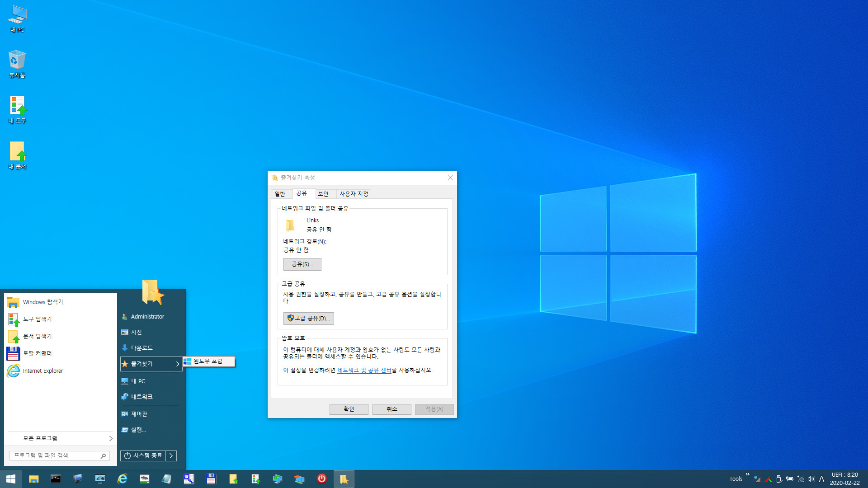Click the Windows Start button
Viewport: 868px width, 488px height.
pyautogui.click(x=11, y=479)
